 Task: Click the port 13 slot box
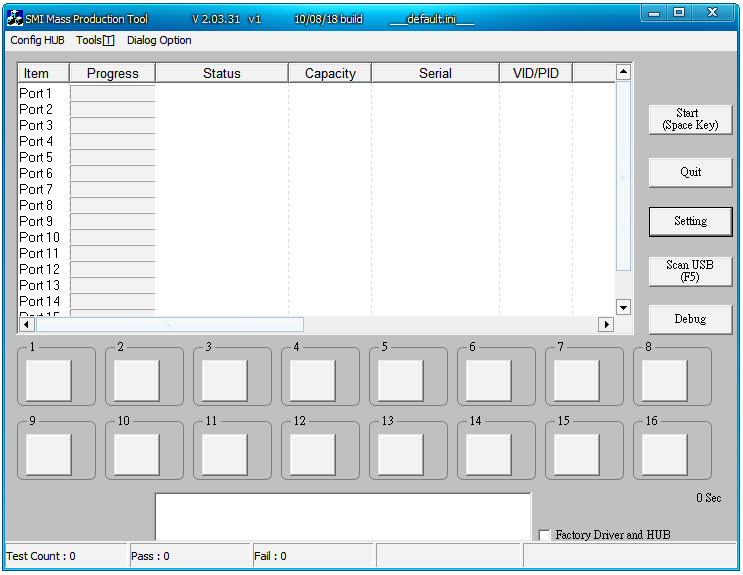tap(401, 455)
